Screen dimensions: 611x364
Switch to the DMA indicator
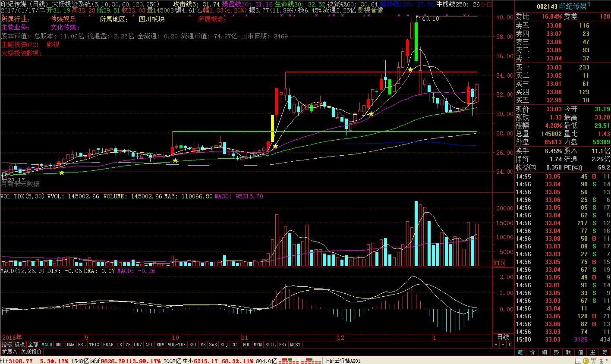click(x=70, y=345)
